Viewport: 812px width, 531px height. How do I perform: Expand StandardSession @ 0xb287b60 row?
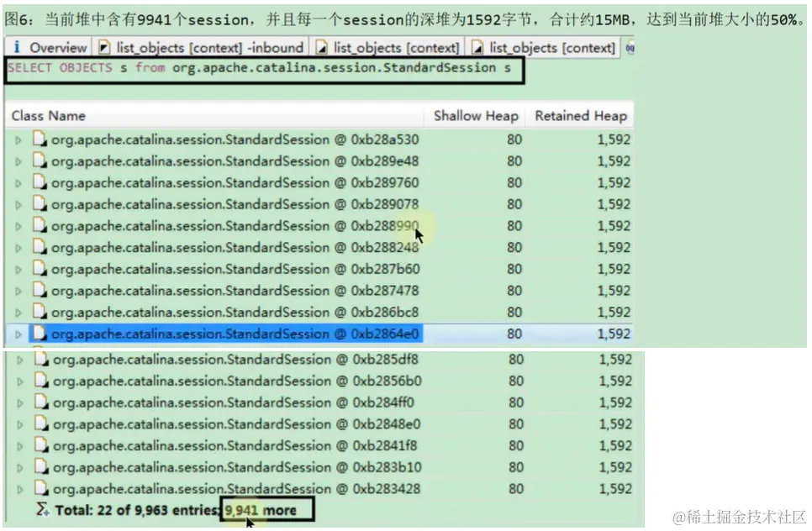click(x=18, y=270)
